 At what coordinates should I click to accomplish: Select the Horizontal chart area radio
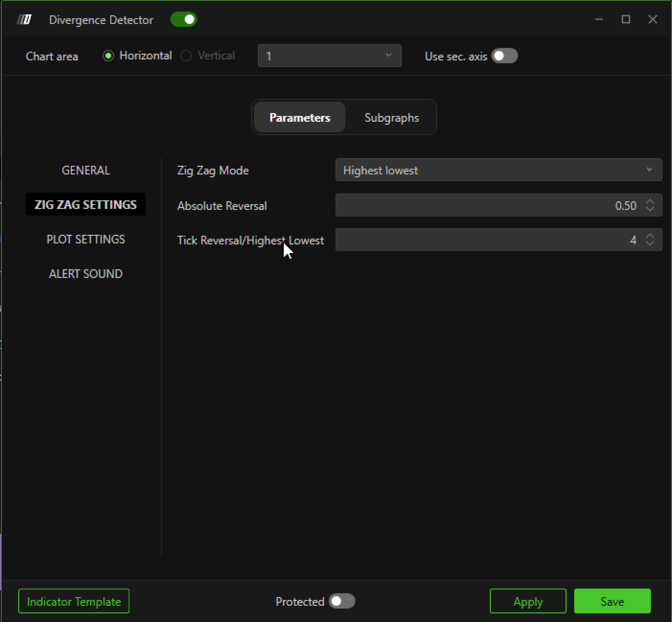click(x=108, y=56)
